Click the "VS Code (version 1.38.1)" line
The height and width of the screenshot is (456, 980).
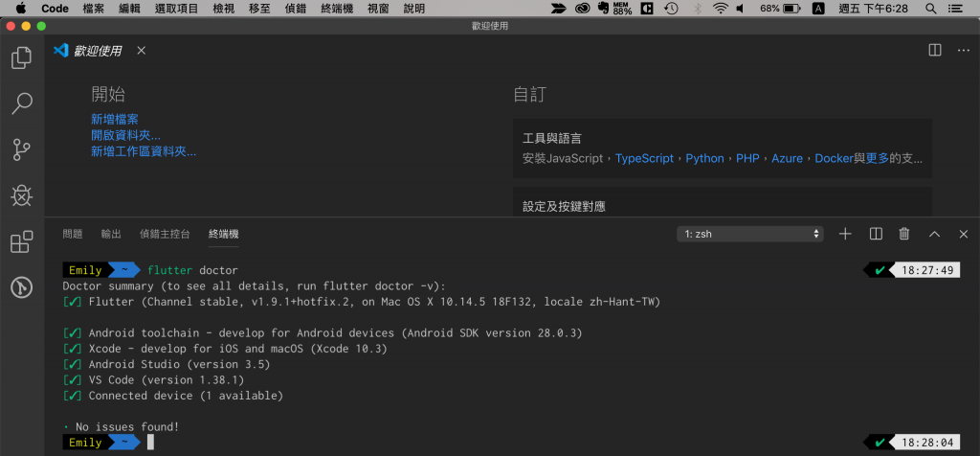click(x=167, y=380)
